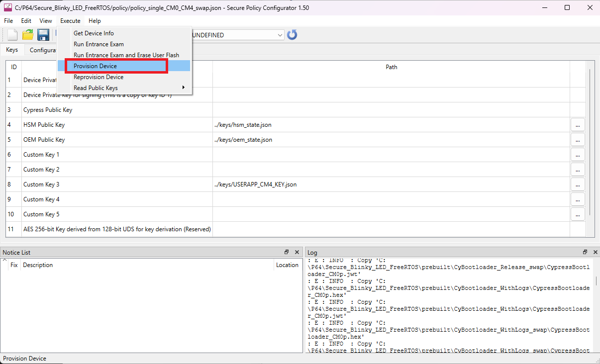Choose Get Device Info
The image size is (600, 364).
(124, 33)
